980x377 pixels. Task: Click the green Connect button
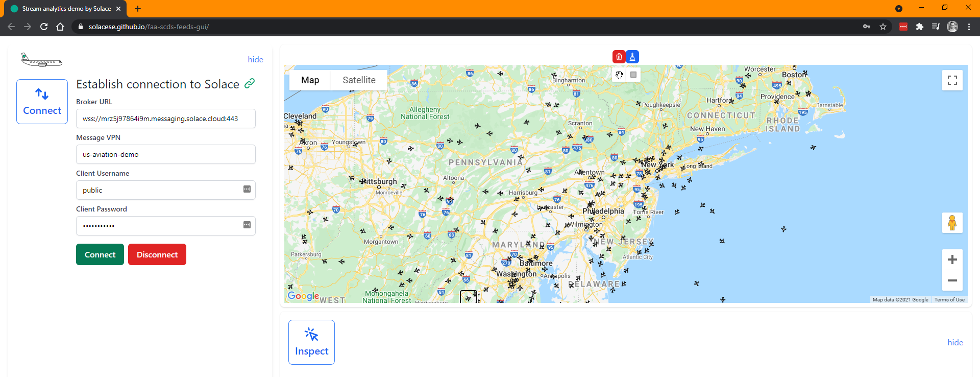point(100,254)
